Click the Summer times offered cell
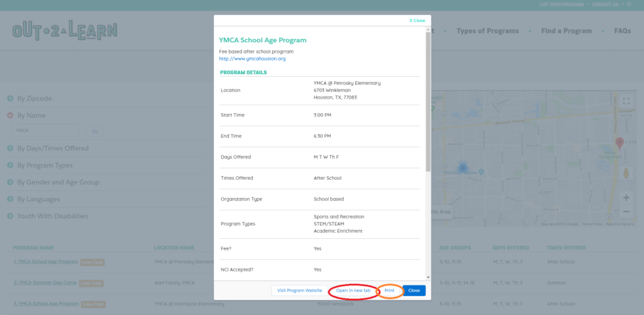 pos(557,283)
